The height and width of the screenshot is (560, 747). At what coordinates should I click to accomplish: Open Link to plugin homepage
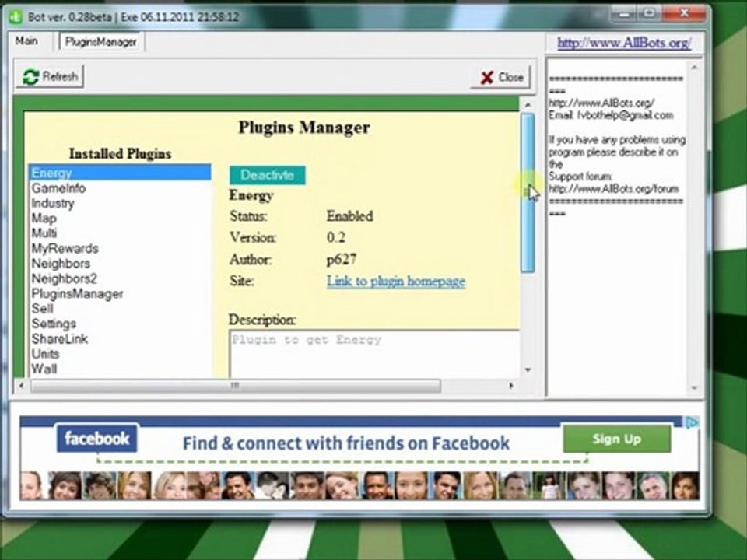(x=396, y=281)
